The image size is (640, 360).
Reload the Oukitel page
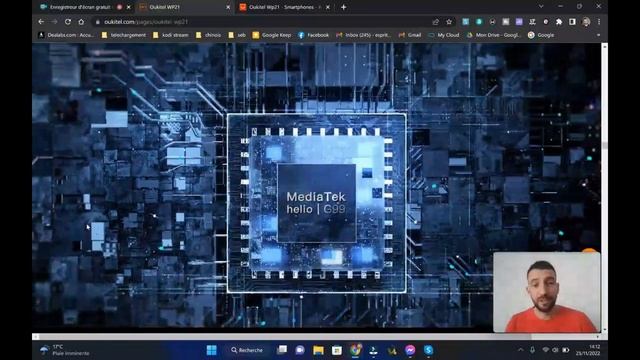pyautogui.click(x=68, y=22)
